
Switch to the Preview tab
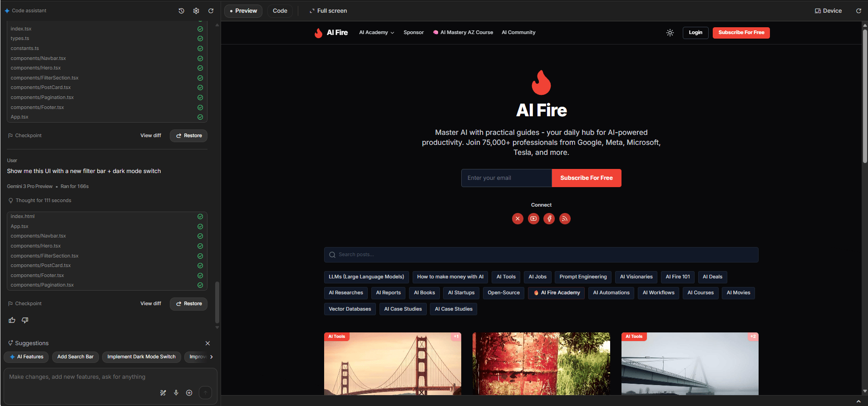(243, 11)
